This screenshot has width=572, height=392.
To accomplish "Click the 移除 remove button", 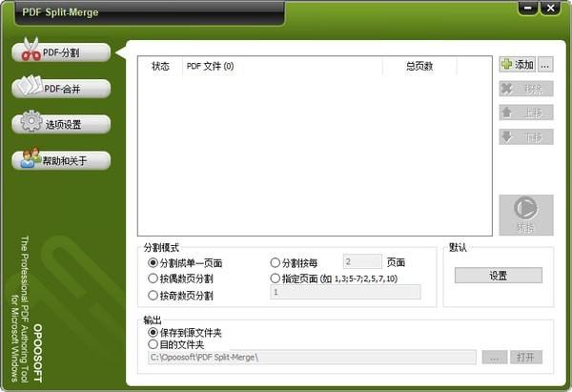I will point(526,89).
